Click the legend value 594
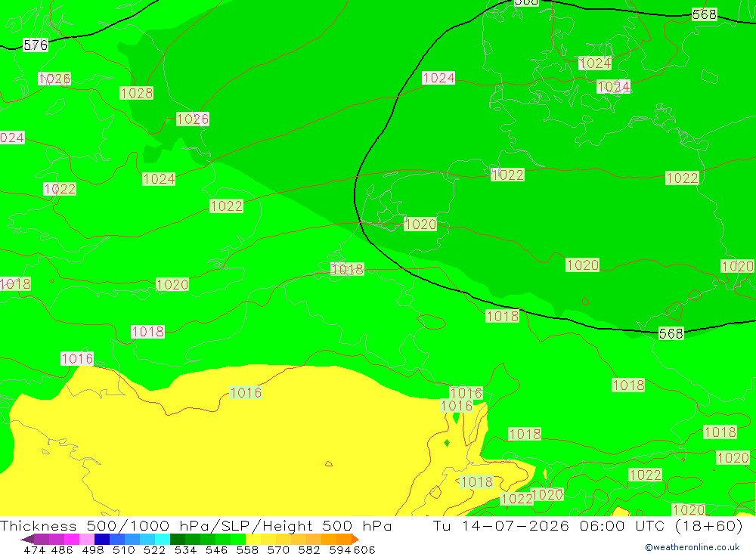756x554 pixels. tap(340, 549)
